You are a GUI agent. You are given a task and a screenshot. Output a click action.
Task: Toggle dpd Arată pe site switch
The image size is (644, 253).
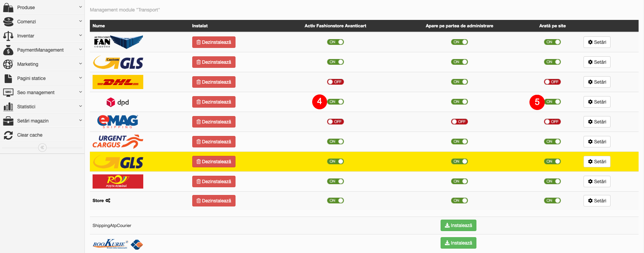[x=552, y=102]
